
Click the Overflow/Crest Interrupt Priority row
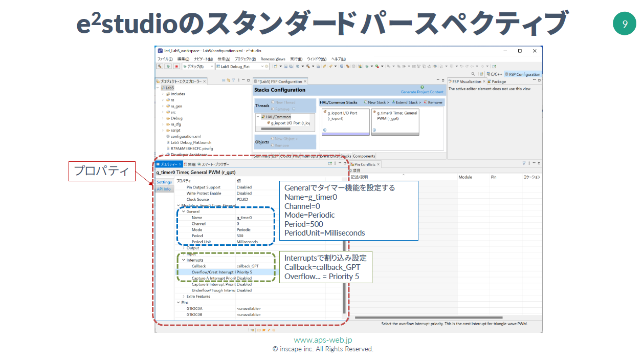[x=258, y=272]
